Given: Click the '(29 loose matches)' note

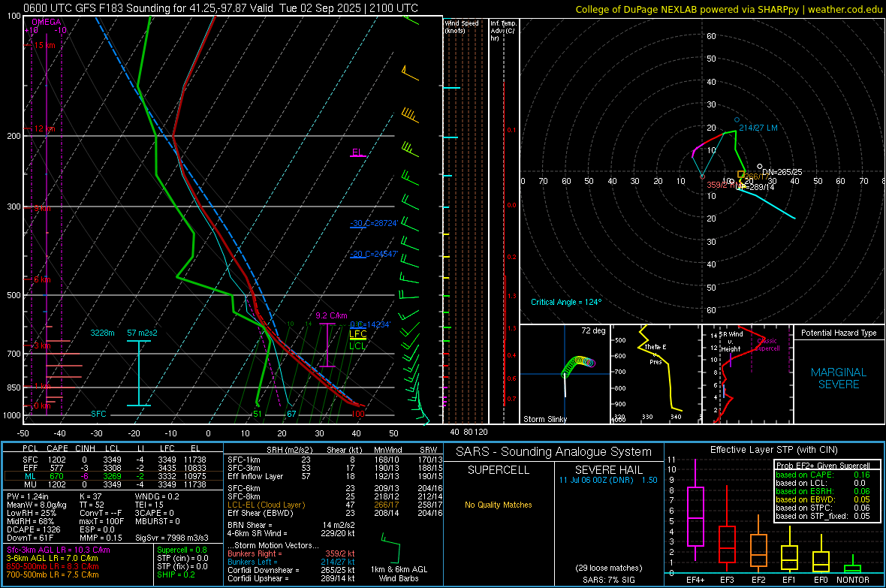Looking at the screenshot, I should pos(608,568).
